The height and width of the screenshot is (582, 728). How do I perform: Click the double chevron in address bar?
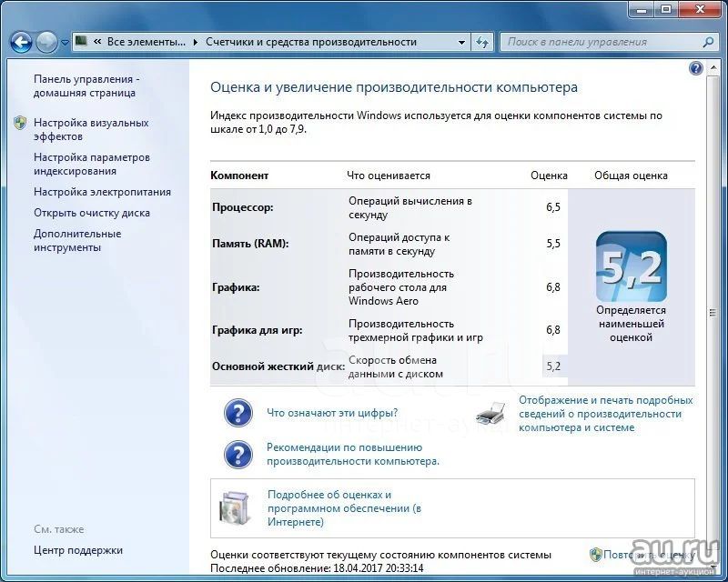97,42
